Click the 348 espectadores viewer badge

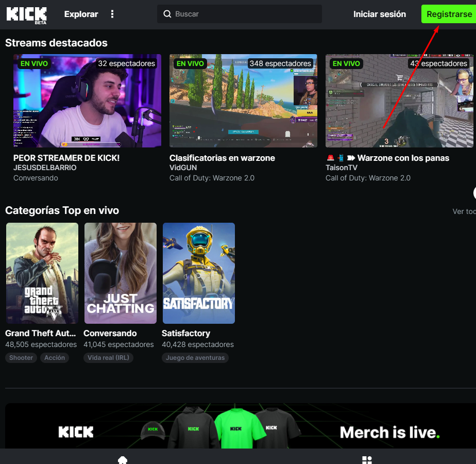280,63
